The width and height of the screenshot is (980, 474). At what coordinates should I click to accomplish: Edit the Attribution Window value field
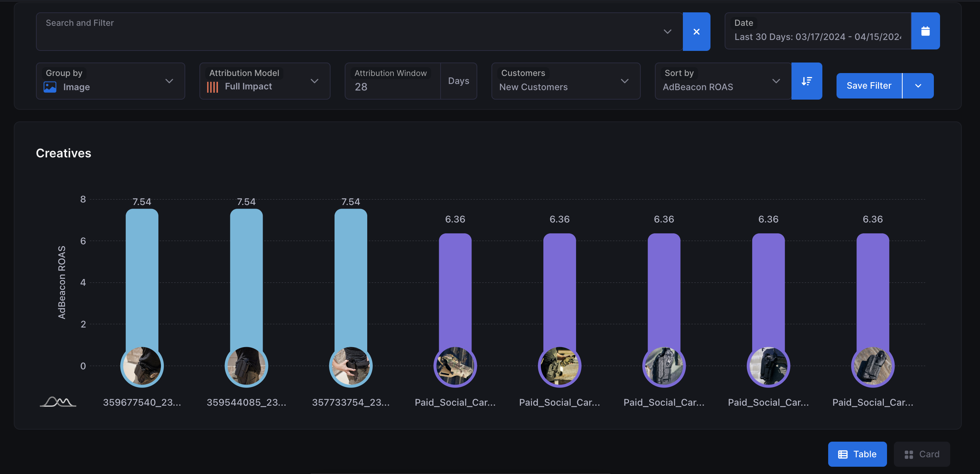point(392,87)
